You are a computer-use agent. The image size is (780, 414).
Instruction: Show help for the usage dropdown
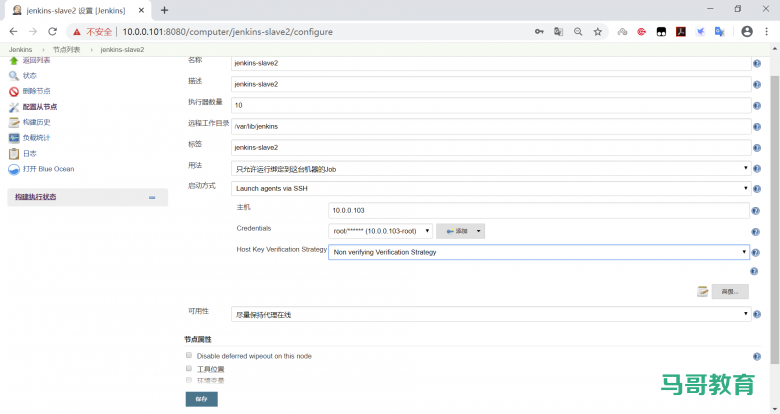click(757, 169)
